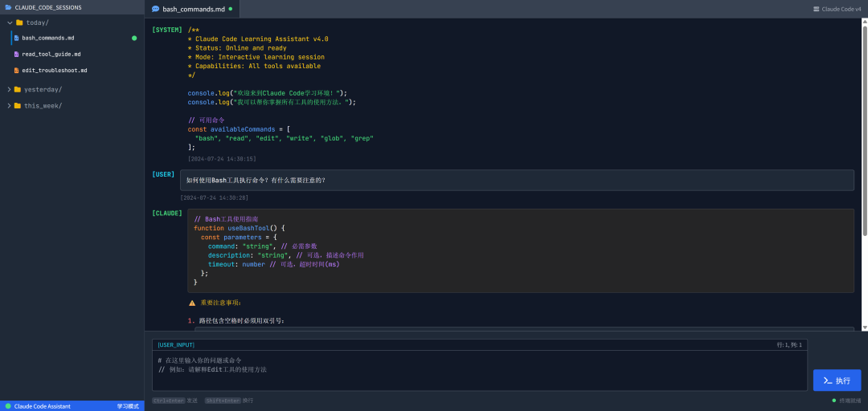
Task: Switch to the bash_commands.md tab
Action: [193, 9]
